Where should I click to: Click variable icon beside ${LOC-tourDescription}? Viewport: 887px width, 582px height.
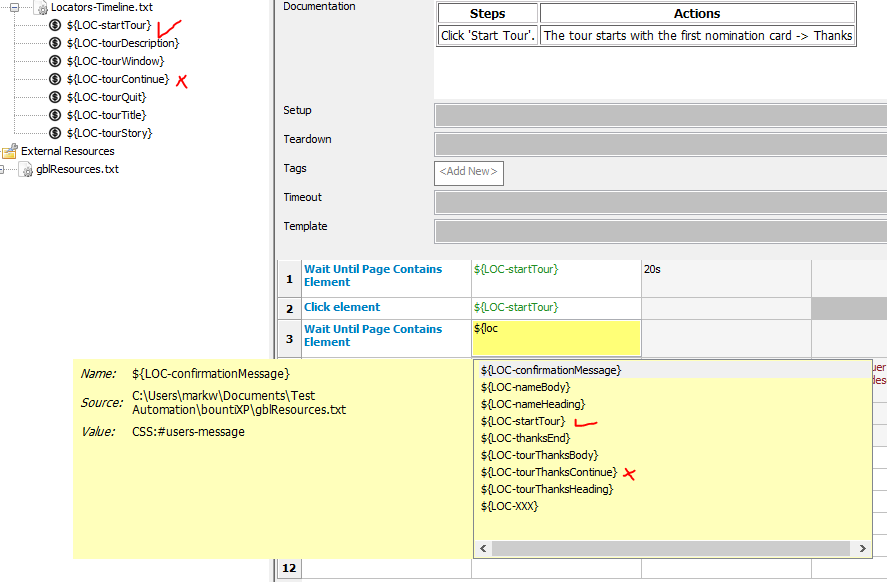pos(55,43)
